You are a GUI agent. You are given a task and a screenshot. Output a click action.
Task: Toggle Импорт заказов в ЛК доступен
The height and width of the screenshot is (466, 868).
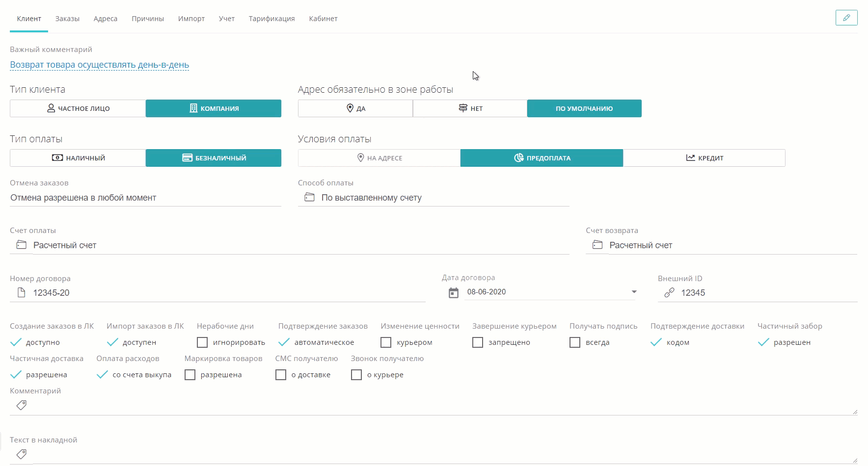pyautogui.click(x=112, y=342)
